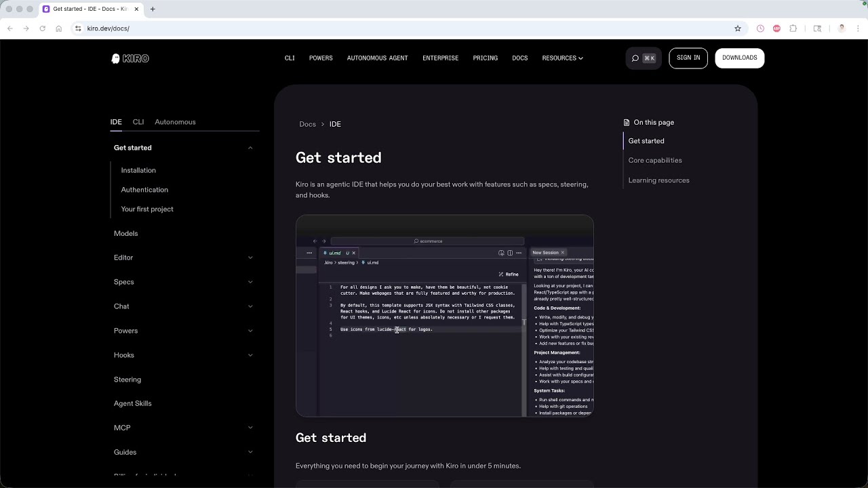Screen dimensions: 868x488
Task: Click the MCP sidebar label
Action: (x=122, y=428)
